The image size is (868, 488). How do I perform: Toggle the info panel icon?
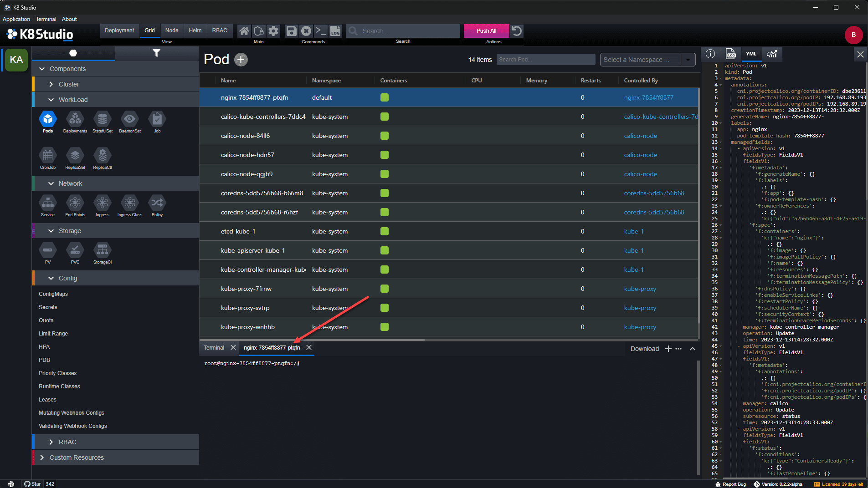710,54
